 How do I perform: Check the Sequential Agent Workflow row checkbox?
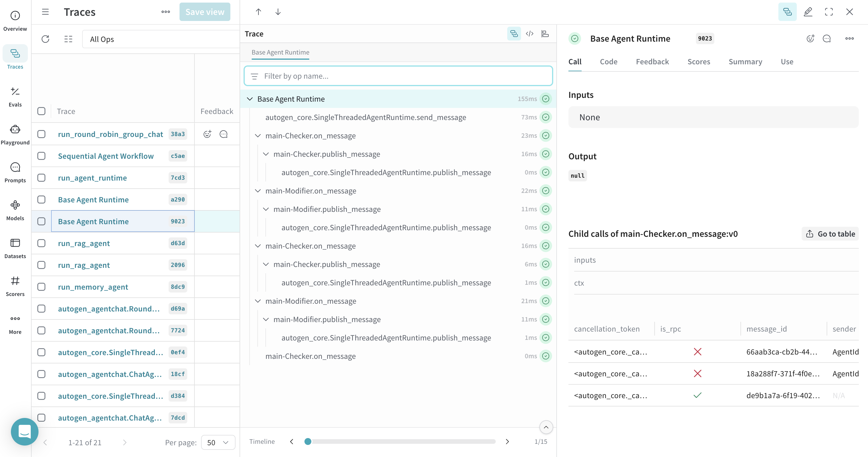(x=41, y=156)
